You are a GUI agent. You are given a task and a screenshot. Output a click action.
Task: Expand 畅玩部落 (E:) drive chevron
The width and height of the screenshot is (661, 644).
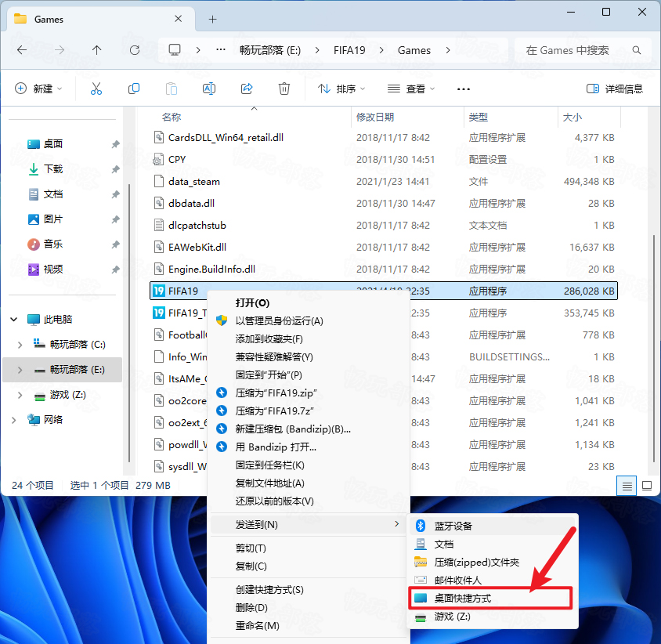[20, 370]
